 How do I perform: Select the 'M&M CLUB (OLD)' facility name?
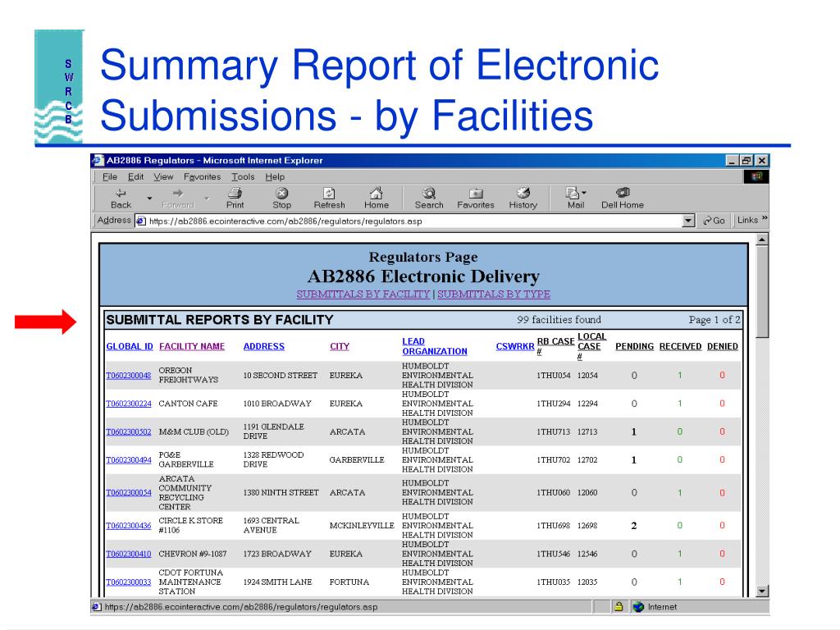click(x=194, y=431)
